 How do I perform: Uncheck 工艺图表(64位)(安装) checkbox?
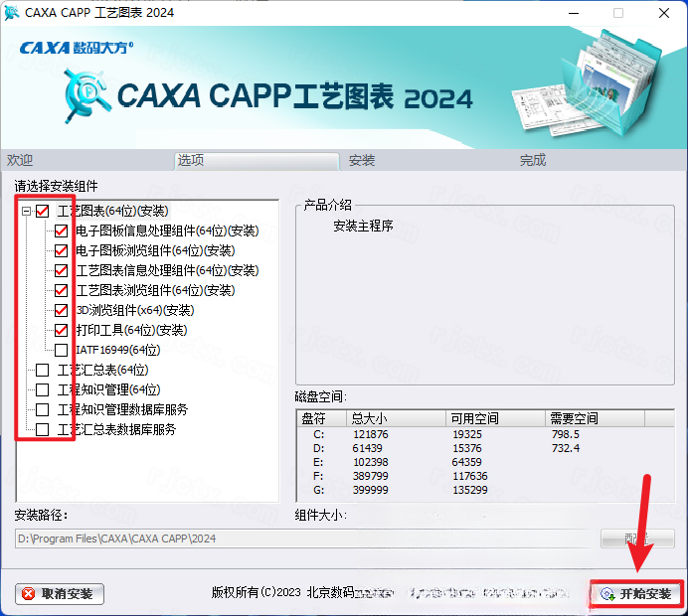[42, 211]
